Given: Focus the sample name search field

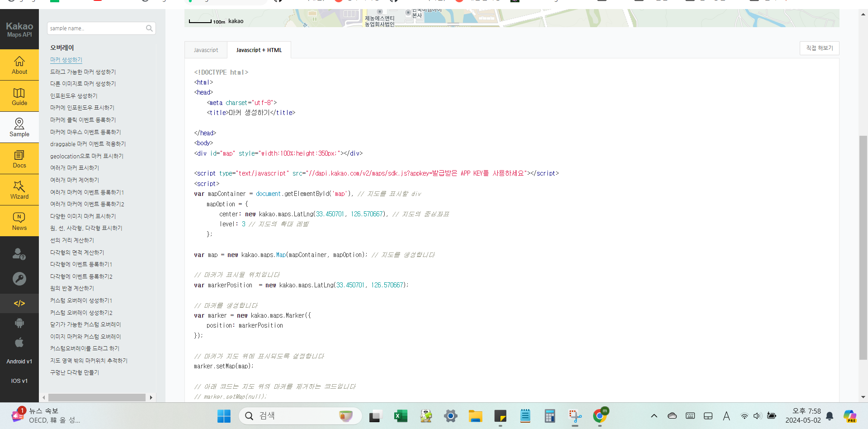Looking at the screenshot, I should coord(101,28).
